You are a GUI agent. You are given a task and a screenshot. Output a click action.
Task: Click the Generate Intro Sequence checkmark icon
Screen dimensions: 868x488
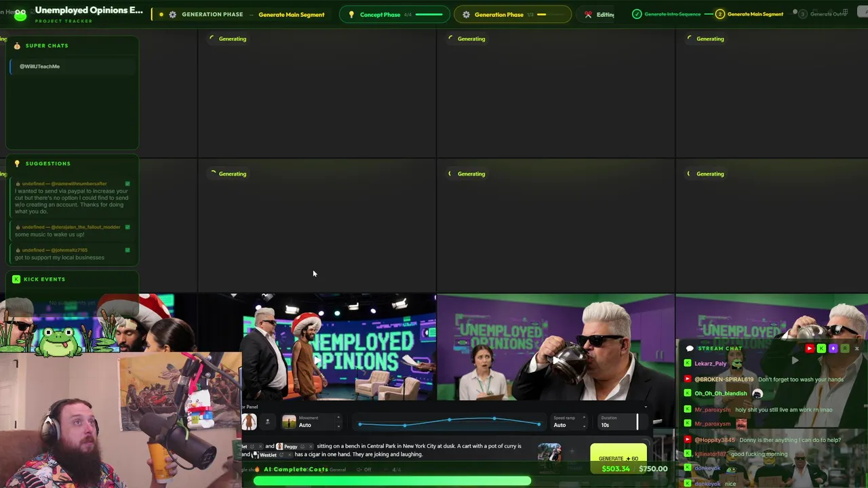pos(637,14)
